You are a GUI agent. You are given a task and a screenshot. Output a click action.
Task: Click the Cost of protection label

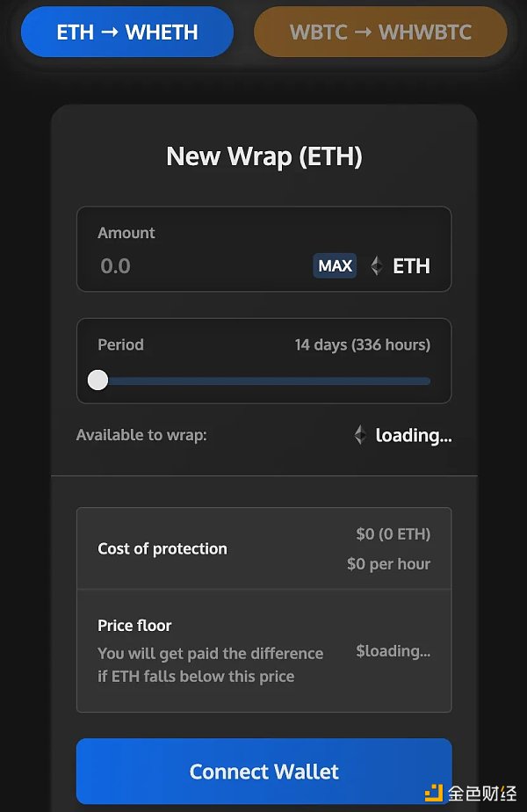(x=162, y=548)
